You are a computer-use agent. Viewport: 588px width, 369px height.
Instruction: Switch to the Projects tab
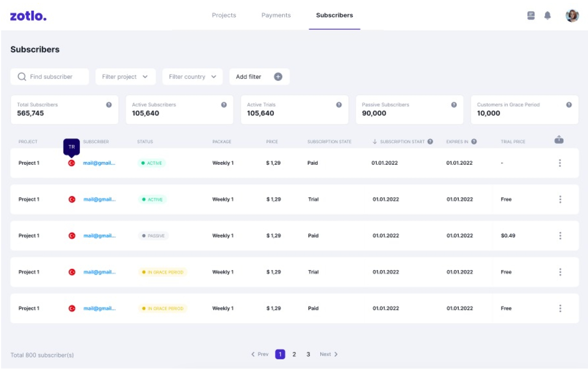click(224, 15)
